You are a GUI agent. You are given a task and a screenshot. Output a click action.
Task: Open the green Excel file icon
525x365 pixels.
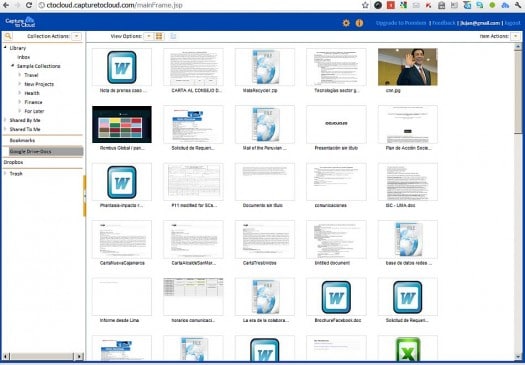point(407,349)
